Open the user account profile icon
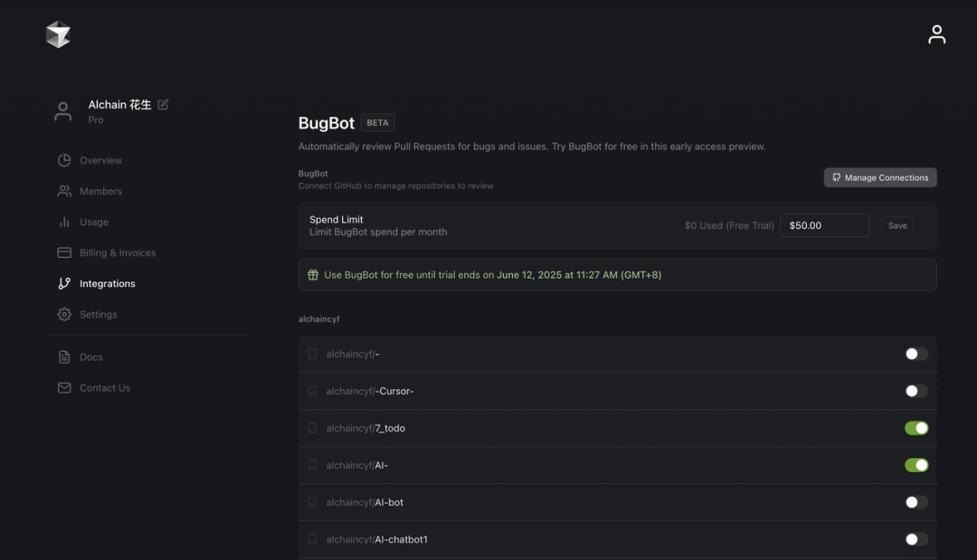 point(936,34)
